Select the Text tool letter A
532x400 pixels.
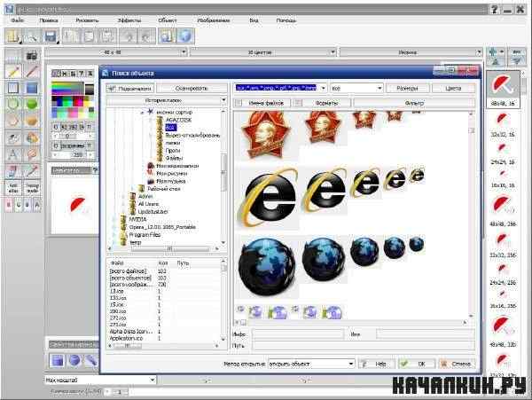[x=13, y=154]
